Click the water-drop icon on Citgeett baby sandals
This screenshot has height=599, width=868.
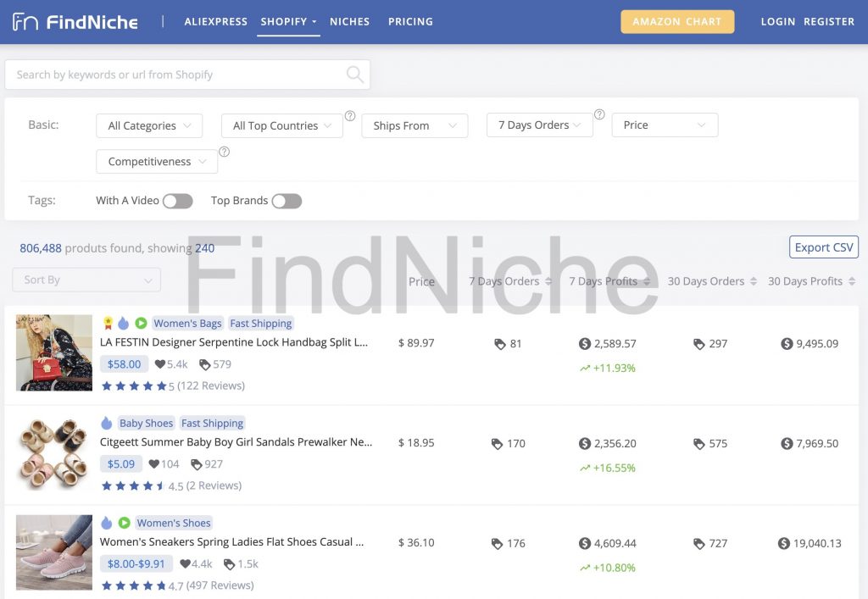pyautogui.click(x=106, y=423)
